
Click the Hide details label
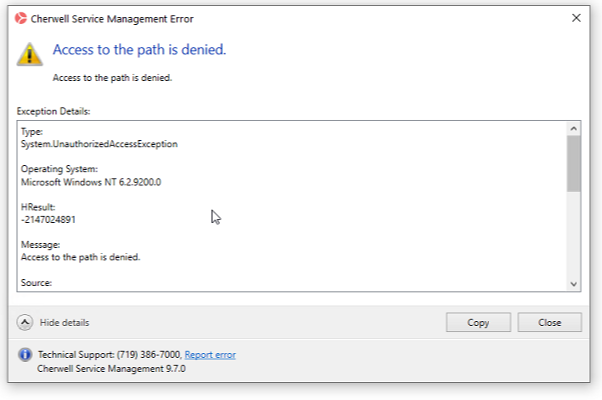pyautogui.click(x=64, y=323)
